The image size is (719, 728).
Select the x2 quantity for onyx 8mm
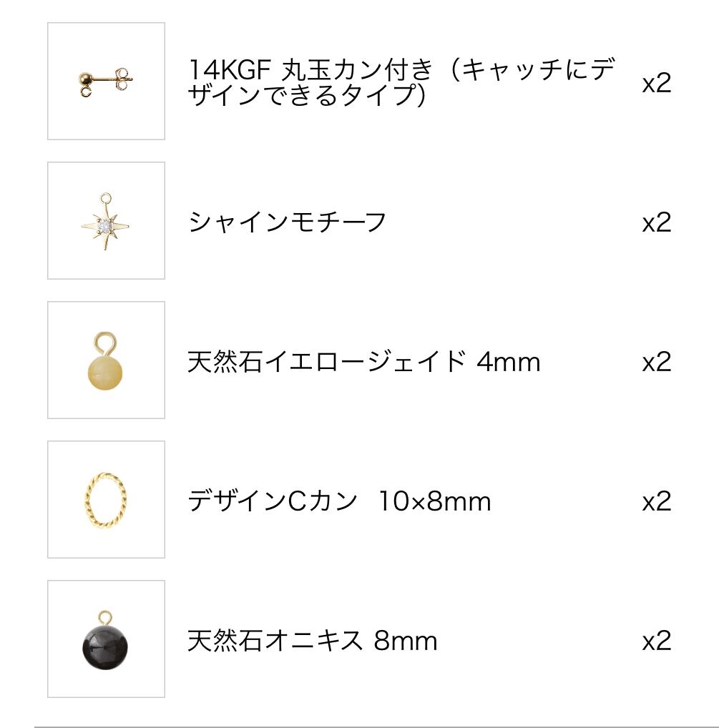pos(656,641)
